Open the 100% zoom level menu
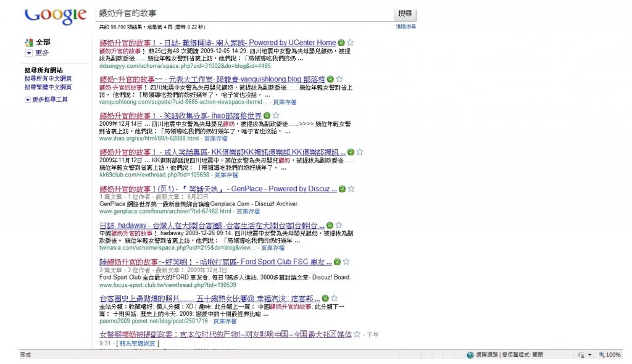 point(609,355)
